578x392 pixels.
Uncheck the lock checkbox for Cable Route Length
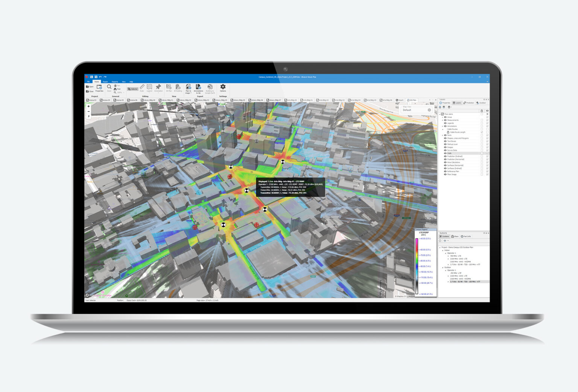482,132
